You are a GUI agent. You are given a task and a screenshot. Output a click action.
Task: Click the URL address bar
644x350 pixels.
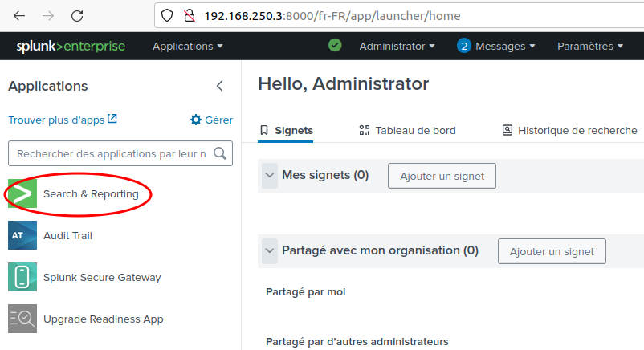point(399,16)
